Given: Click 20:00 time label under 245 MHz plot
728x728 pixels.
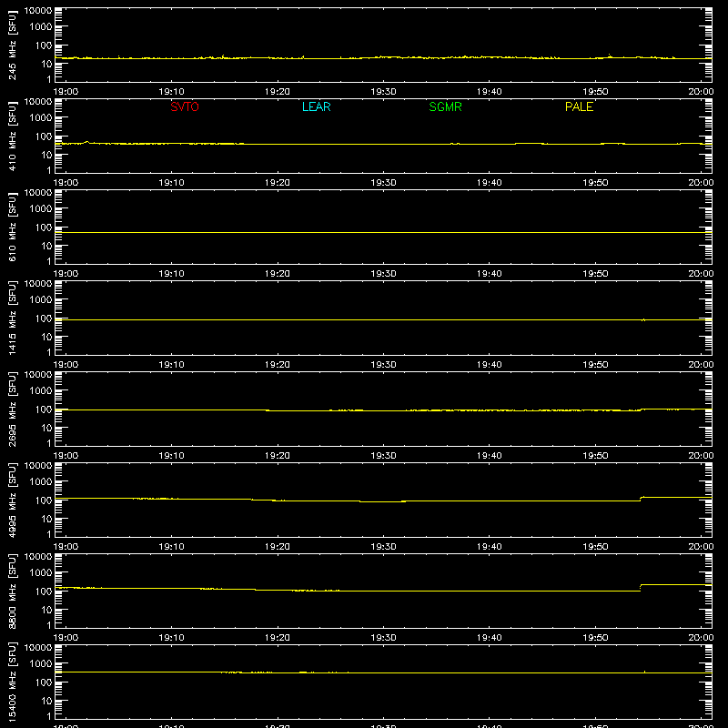Looking at the screenshot, I should pos(701,92).
